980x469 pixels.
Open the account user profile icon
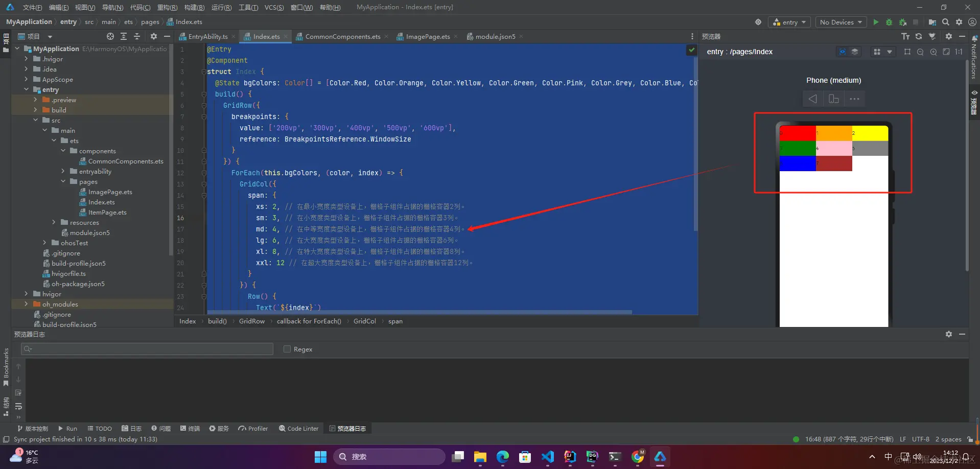(x=972, y=22)
